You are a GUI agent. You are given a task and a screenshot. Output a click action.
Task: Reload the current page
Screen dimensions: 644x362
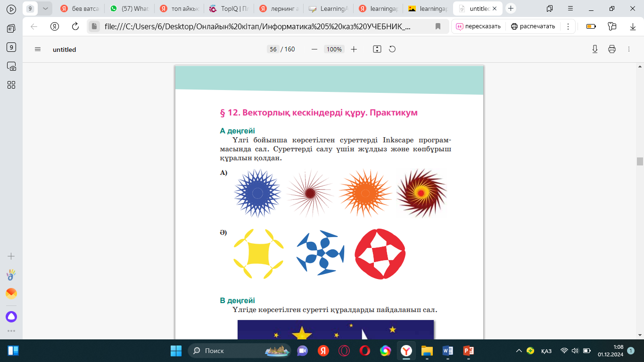click(75, 26)
